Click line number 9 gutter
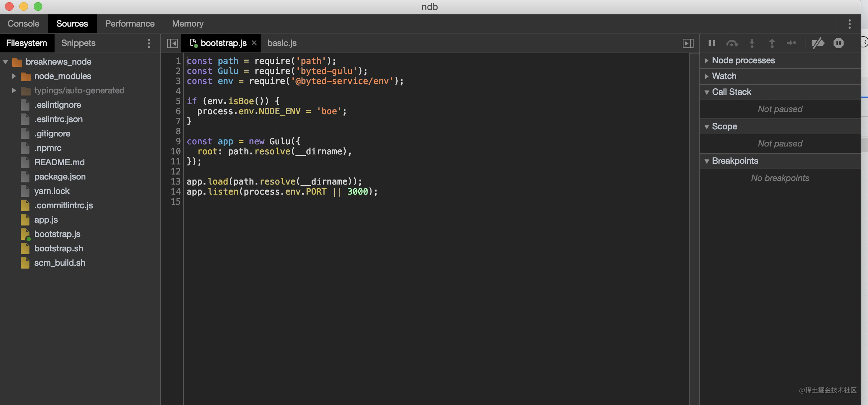Screen dimensions: 868x405 coord(178,141)
